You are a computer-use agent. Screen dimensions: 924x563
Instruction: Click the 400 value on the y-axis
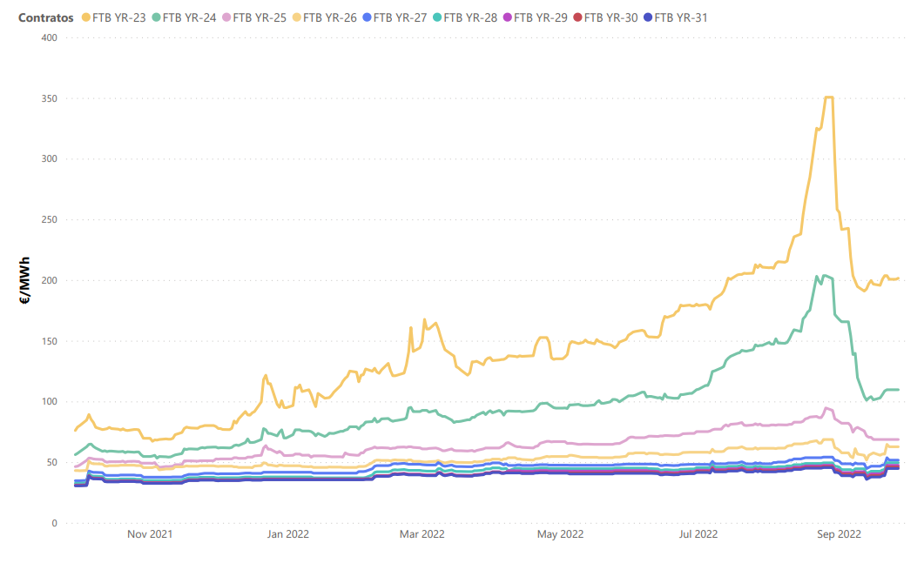(49, 37)
